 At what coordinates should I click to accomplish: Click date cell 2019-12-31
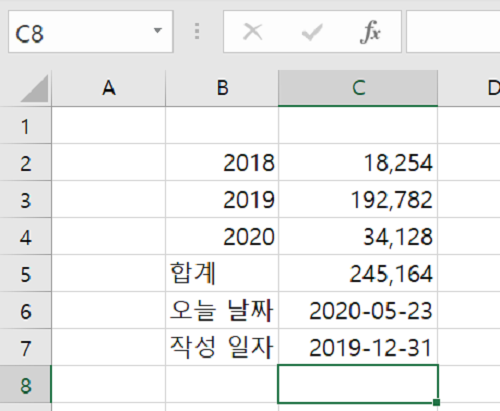(358, 348)
